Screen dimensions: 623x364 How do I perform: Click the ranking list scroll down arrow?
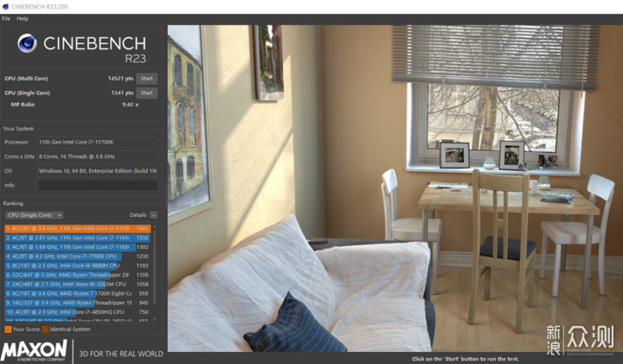[155, 319]
